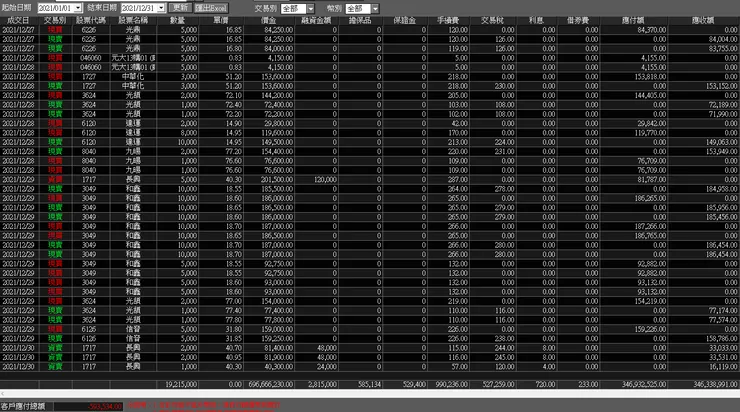The width and height of the screenshot is (740, 412).
Task: Select the payable amount cell 153,818.00
Action: (x=634, y=76)
